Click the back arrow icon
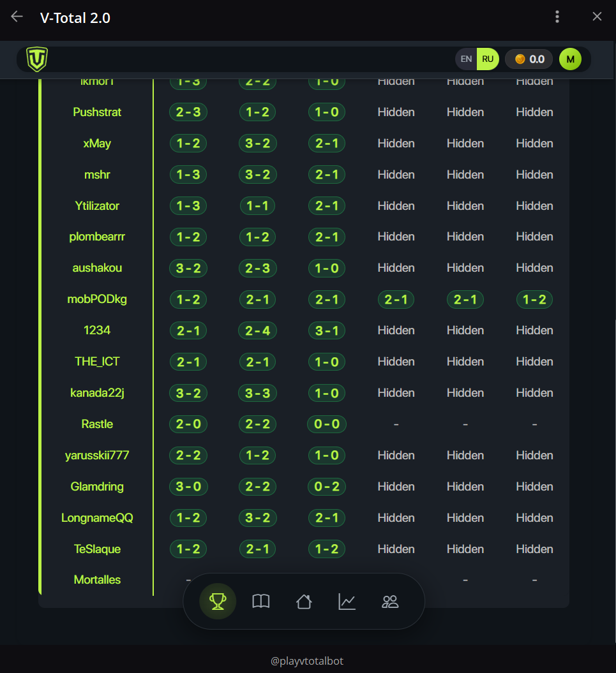616x673 pixels. pyautogui.click(x=17, y=17)
